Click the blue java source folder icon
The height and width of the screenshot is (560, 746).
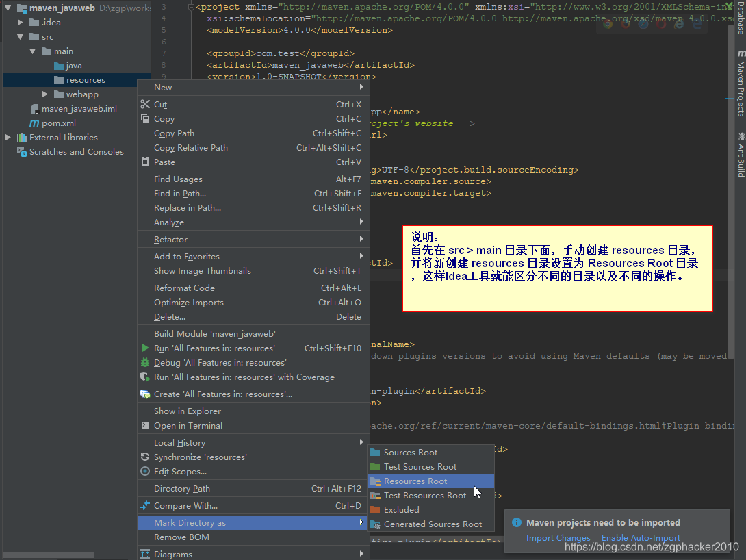(59, 66)
